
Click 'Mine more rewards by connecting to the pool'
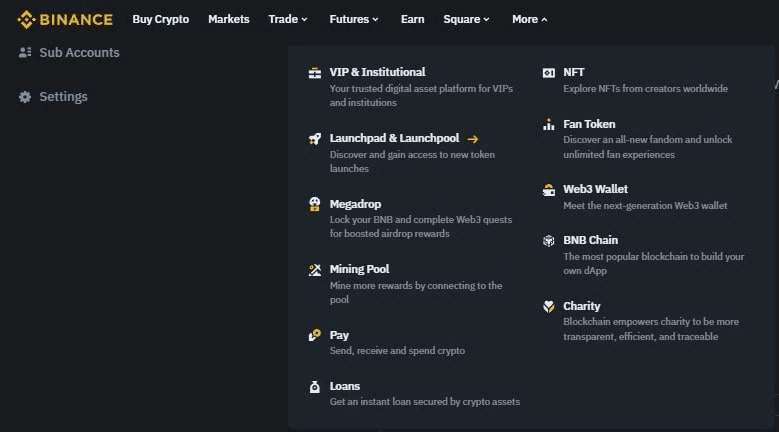point(416,292)
